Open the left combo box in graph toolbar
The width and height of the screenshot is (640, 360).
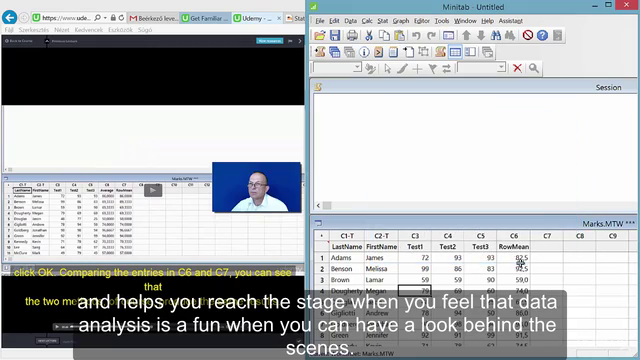tap(358, 67)
